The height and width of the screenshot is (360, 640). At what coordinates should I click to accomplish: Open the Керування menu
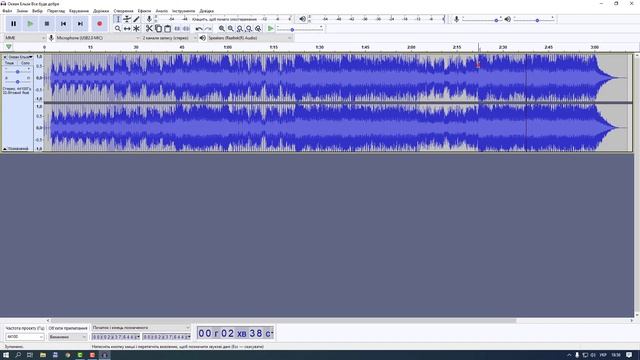pyautogui.click(x=79, y=11)
